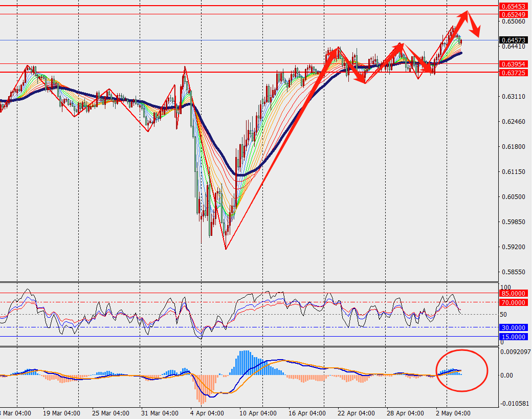Select the 28 Apr 04:00 date label
The width and height of the screenshot is (532, 419).
405,413
